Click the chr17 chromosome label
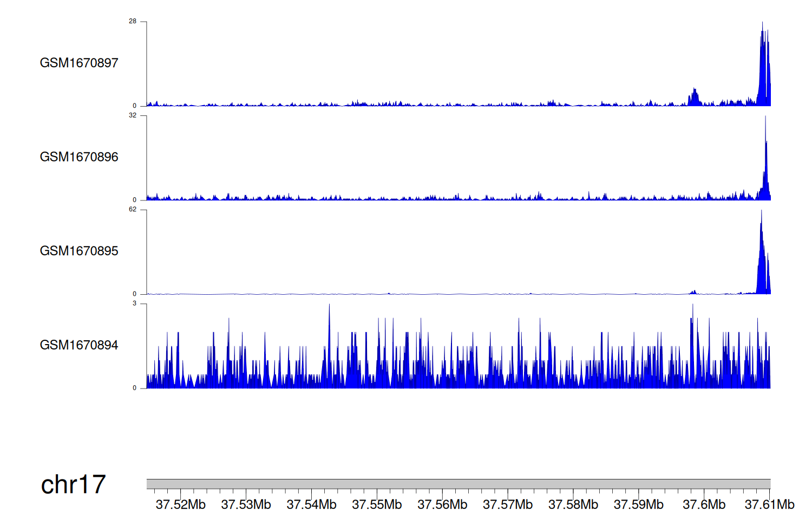This screenshot has width=812, height=531. [x=73, y=484]
